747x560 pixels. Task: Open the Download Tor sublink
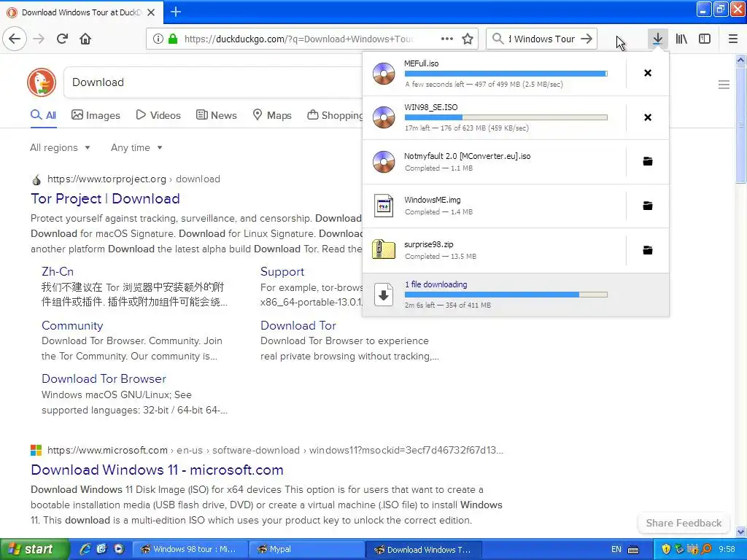click(x=298, y=325)
